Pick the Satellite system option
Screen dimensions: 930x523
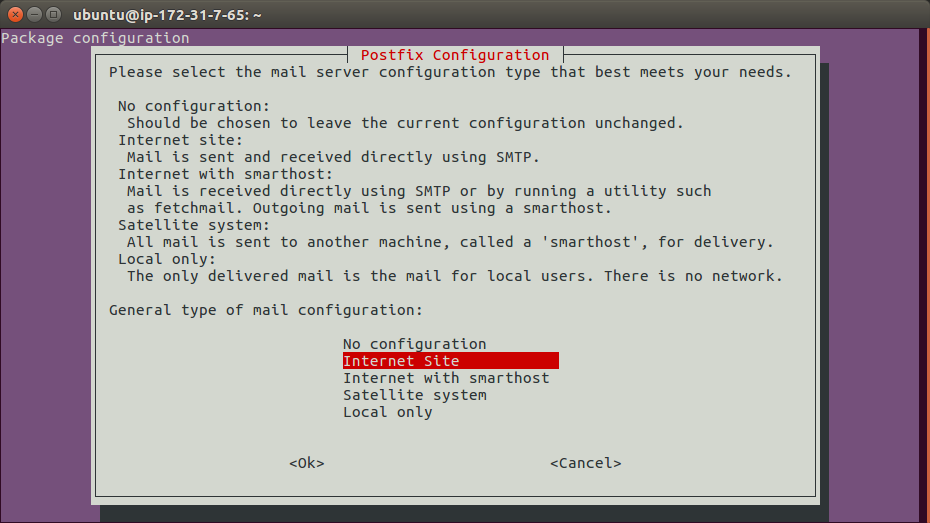415,395
